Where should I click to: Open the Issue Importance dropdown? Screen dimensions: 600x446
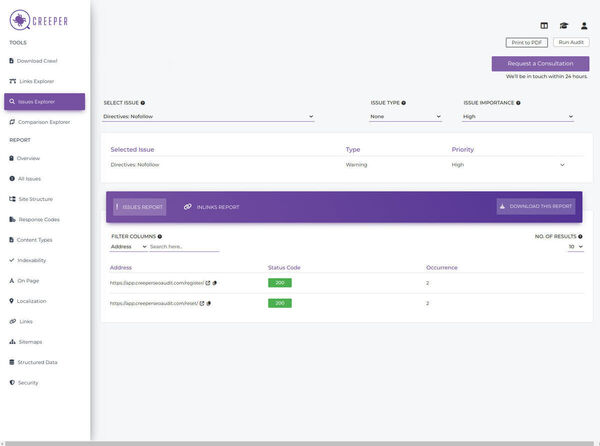[x=518, y=116]
